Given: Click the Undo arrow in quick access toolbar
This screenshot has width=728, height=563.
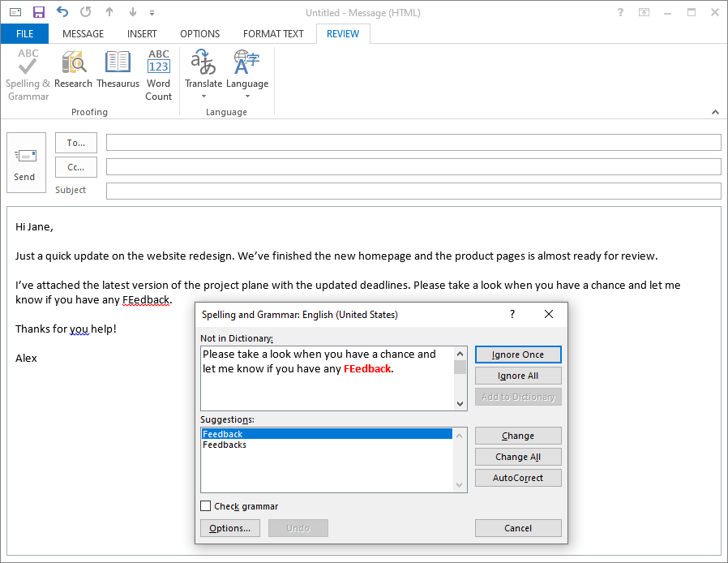Looking at the screenshot, I should (x=62, y=12).
